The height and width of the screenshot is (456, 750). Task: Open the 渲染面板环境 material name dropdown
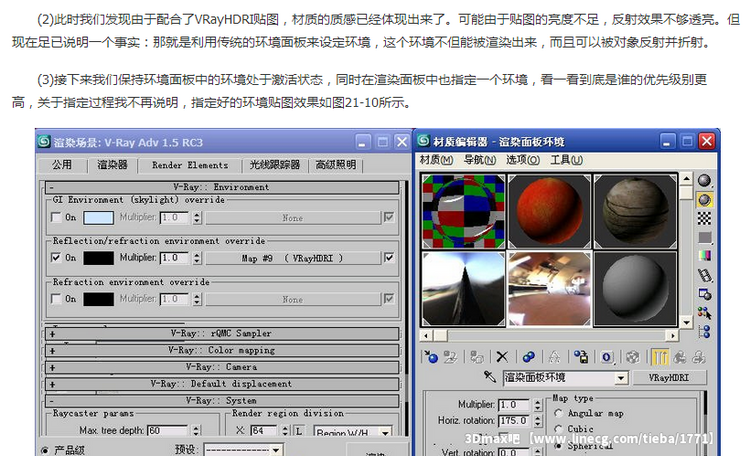[621, 378]
